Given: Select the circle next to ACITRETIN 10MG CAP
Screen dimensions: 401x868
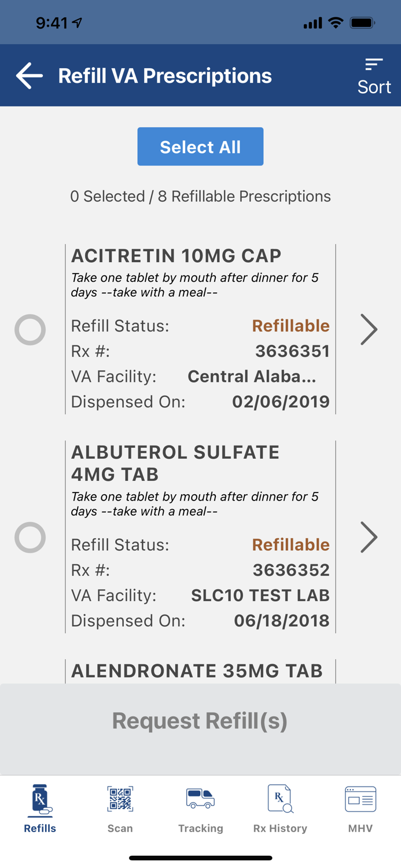Looking at the screenshot, I should (30, 330).
